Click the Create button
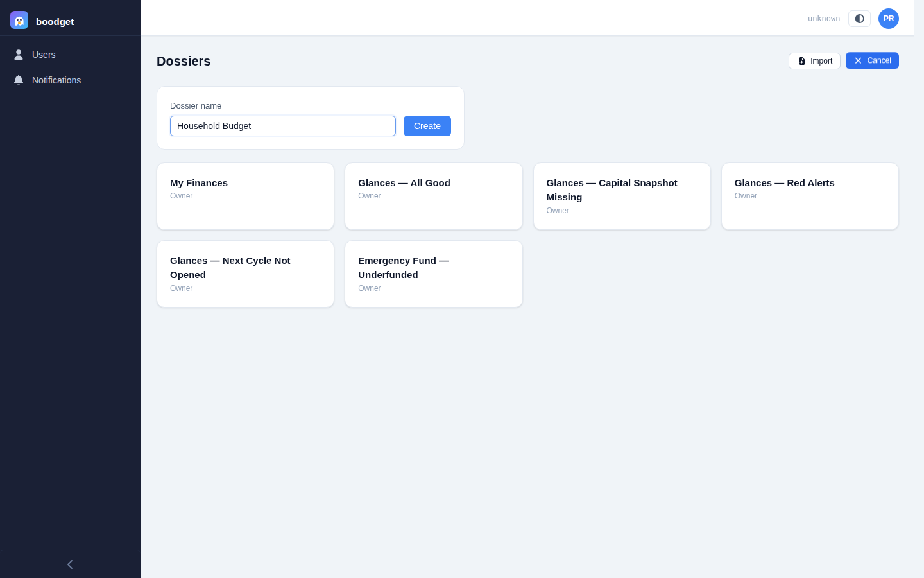924x578 pixels. [x=427, y=126]
